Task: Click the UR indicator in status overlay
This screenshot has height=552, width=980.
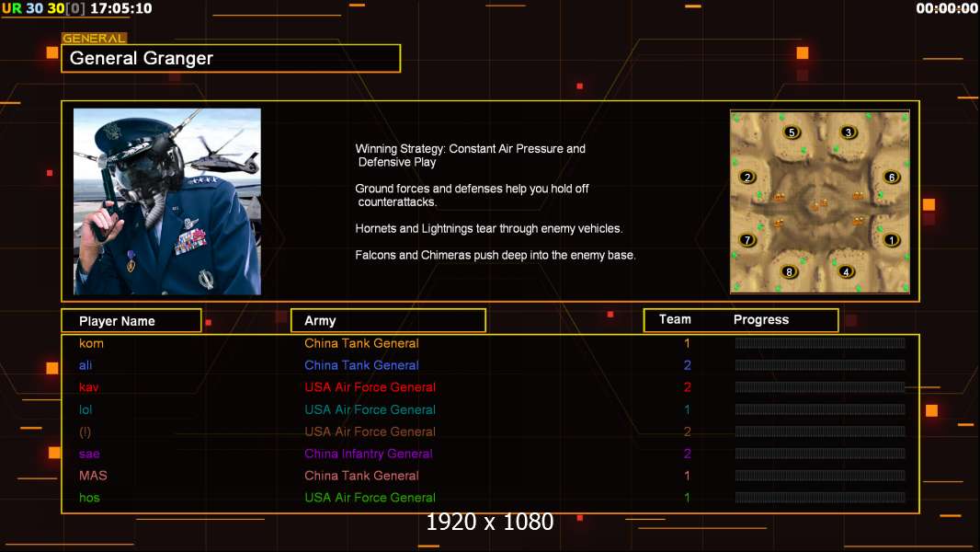Action: (x=12, y=9)
